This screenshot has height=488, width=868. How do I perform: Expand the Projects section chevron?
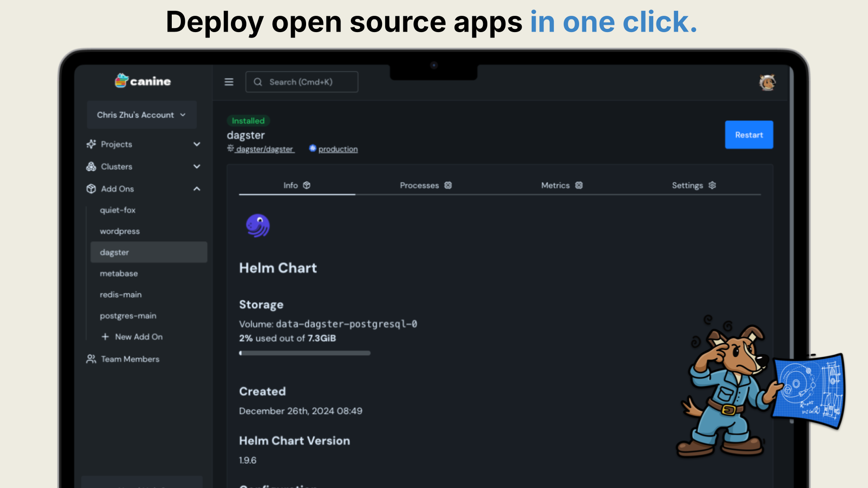tap(197, 144)
